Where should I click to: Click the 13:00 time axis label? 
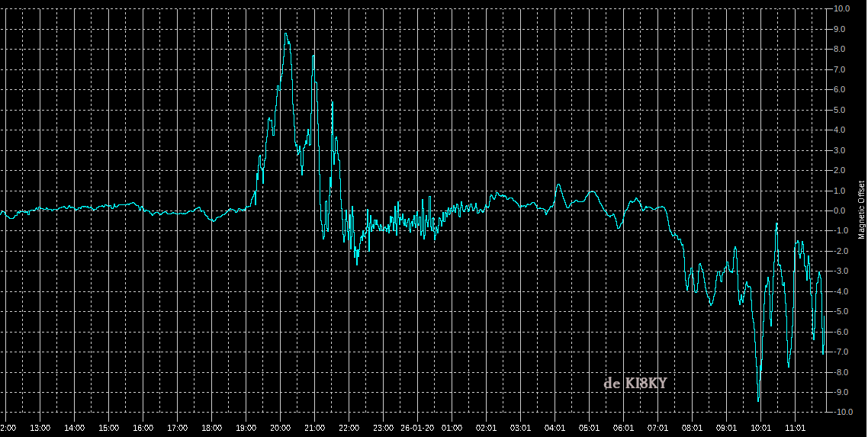click(40, 428)
